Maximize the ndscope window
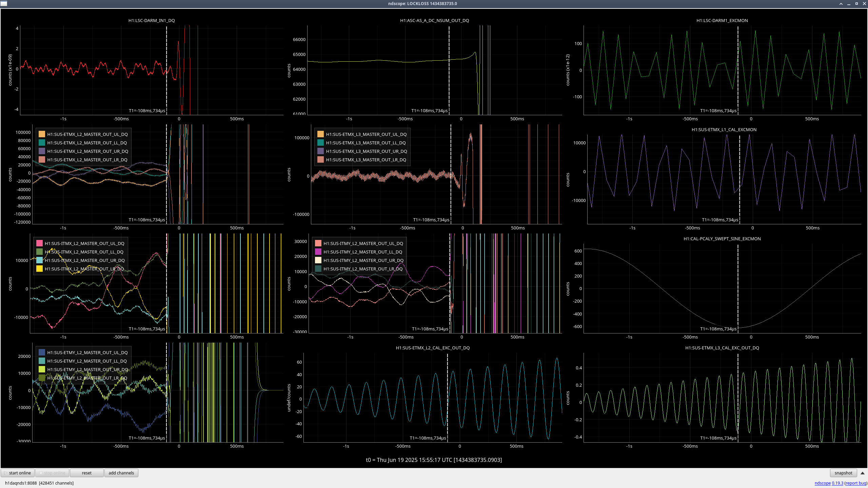This screenshot has height=488, width=868. click(x=856, y=4)
